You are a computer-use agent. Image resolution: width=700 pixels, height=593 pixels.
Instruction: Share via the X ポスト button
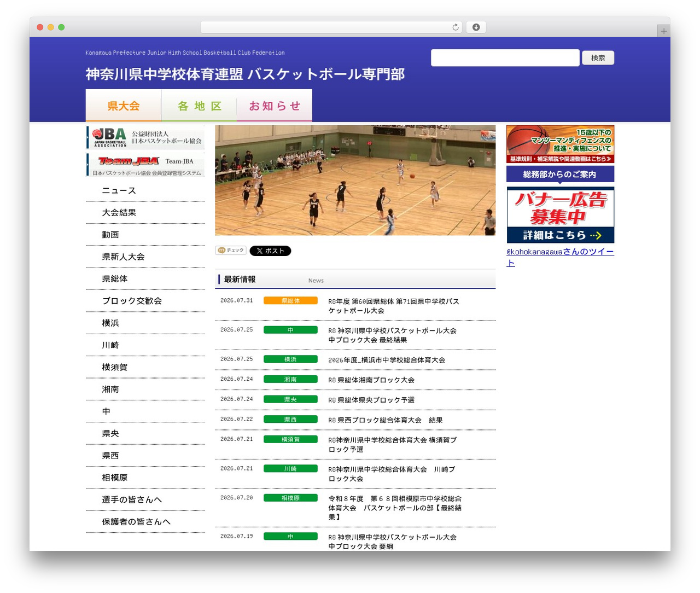270,251
